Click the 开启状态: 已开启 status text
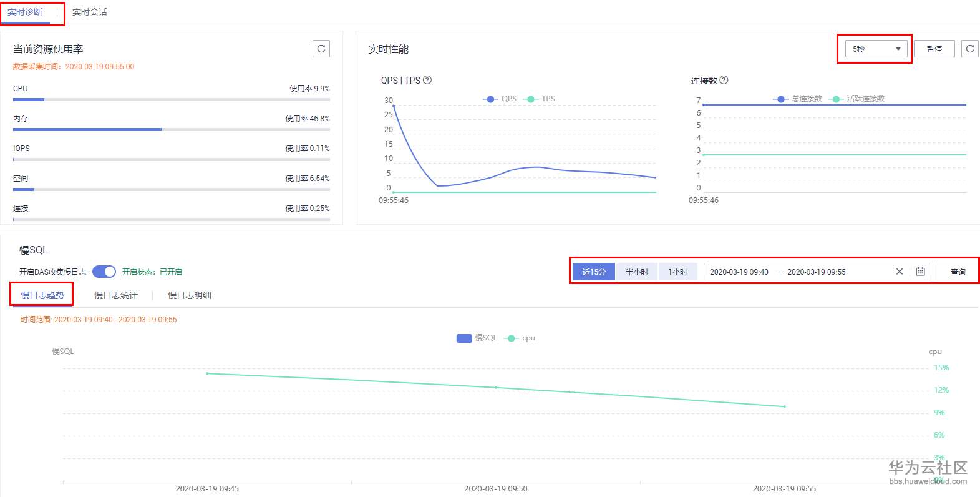 [152, 272]
